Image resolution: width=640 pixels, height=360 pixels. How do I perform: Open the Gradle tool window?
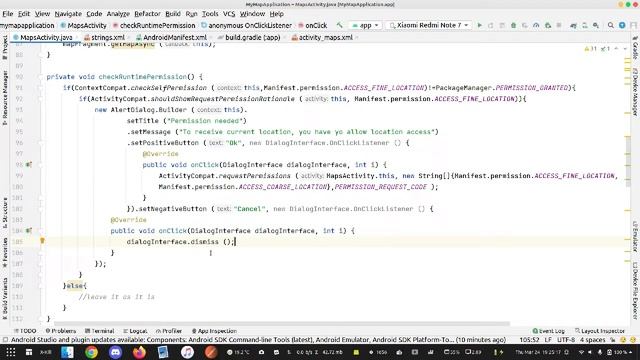click(x=636, y=48)
